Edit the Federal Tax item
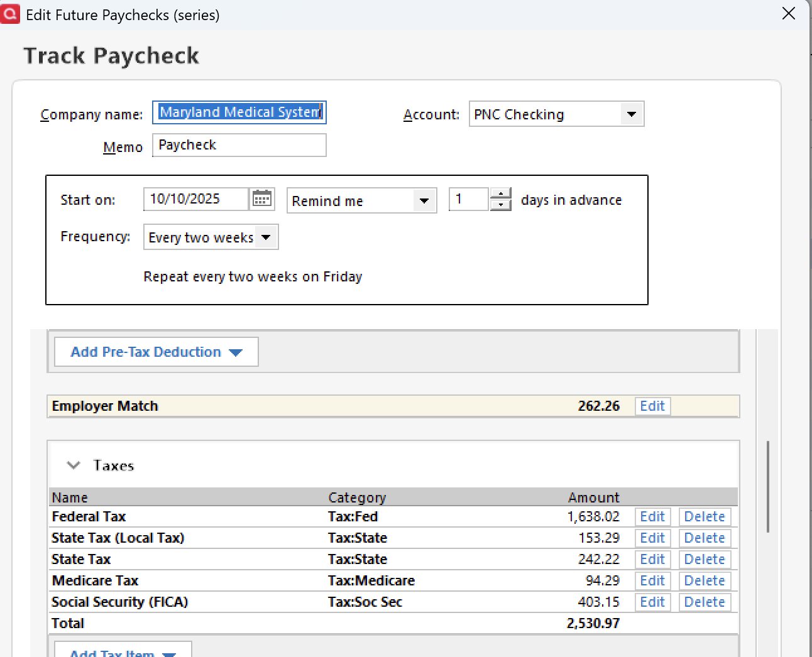 coord(652,516)
